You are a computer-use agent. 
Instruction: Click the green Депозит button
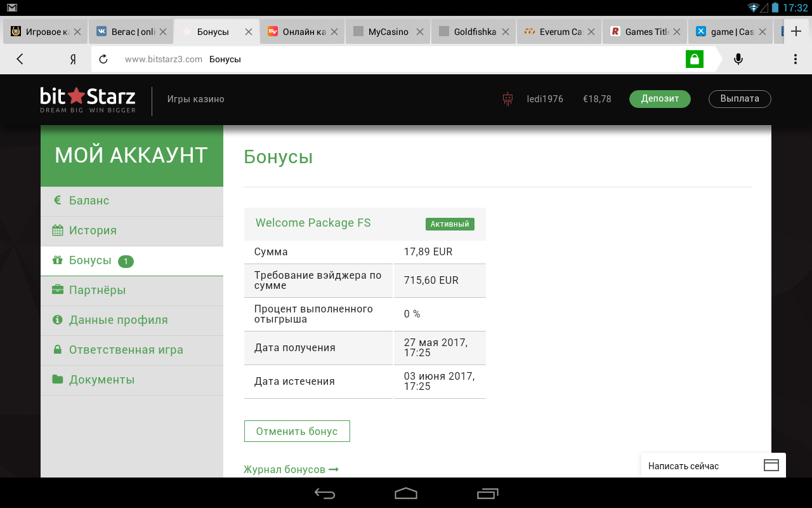tap(660, 99)
